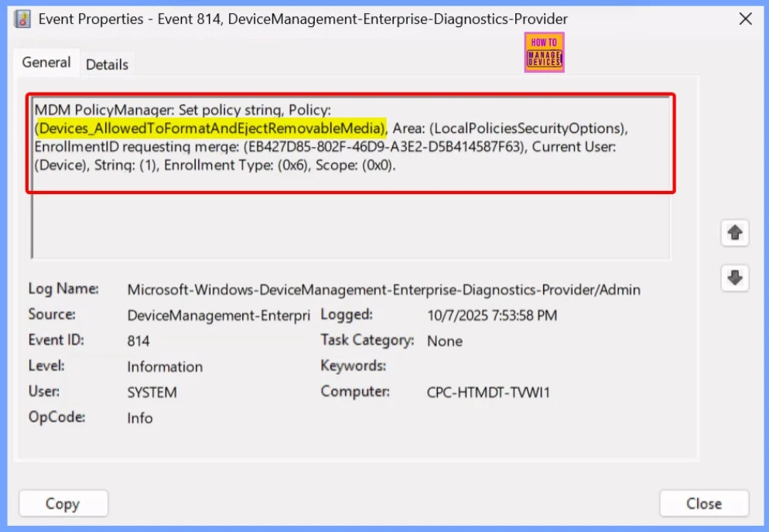Select the General tab

tap(46, 63)
